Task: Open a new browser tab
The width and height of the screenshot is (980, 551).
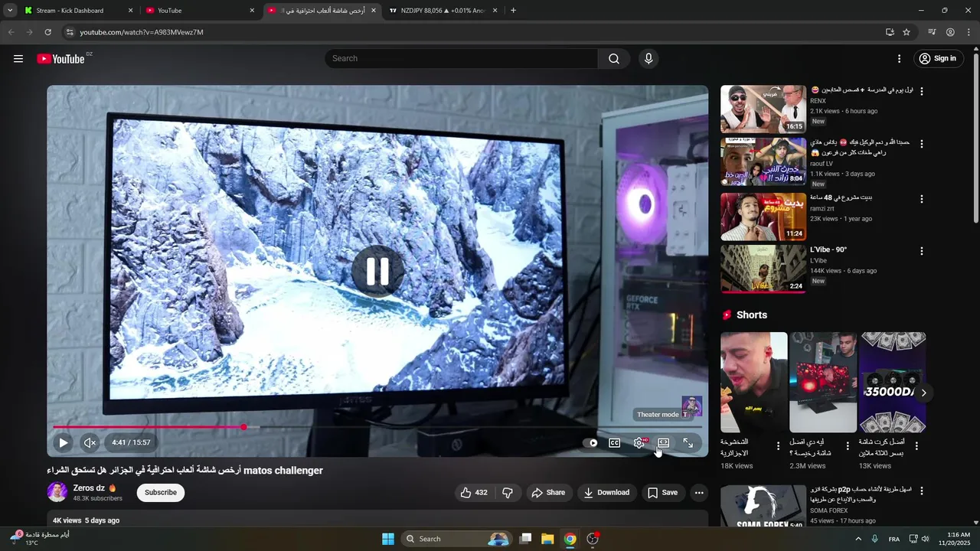Action: (x=513, y=11)
